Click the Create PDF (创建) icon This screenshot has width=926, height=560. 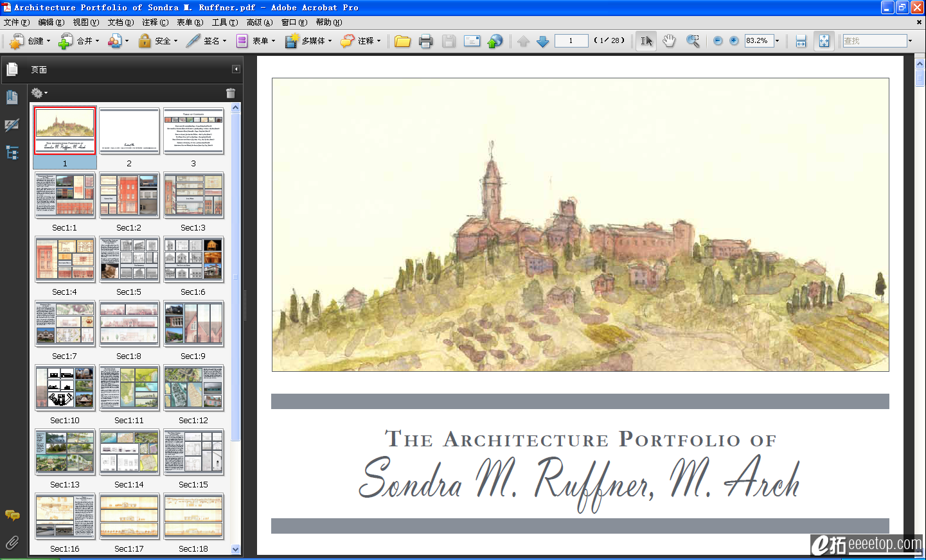click(17, 41)
